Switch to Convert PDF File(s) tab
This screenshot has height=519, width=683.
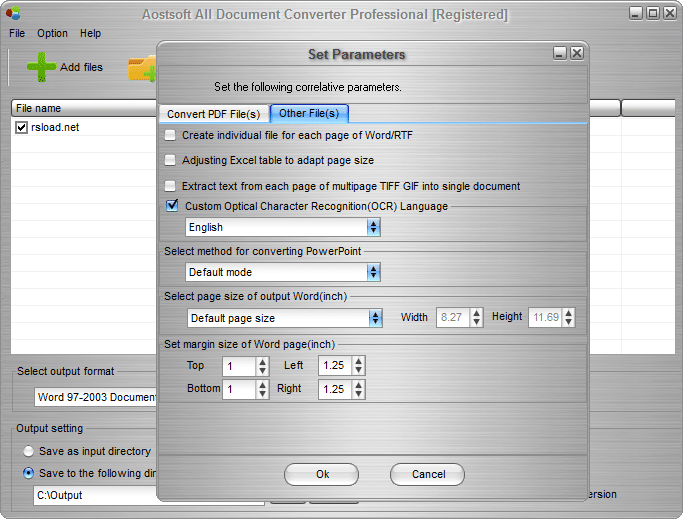pyautogui.click(x=213, y=114)
